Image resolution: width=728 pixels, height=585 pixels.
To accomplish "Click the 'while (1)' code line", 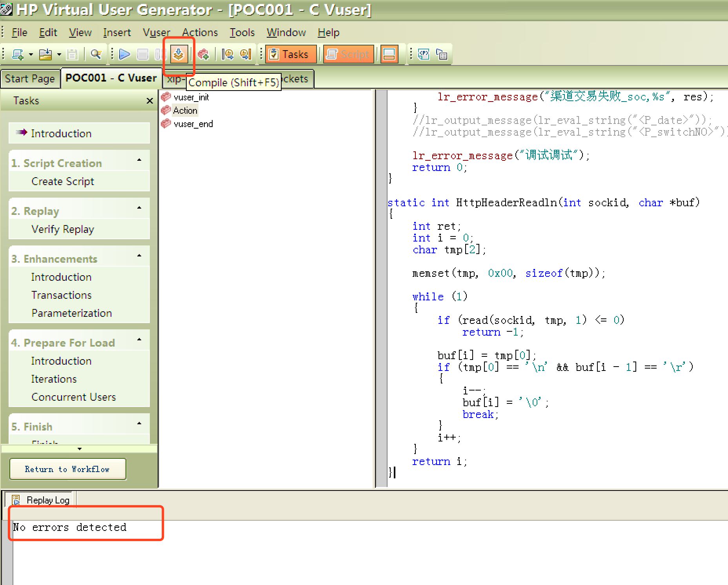I will click(x=440, y=297).
